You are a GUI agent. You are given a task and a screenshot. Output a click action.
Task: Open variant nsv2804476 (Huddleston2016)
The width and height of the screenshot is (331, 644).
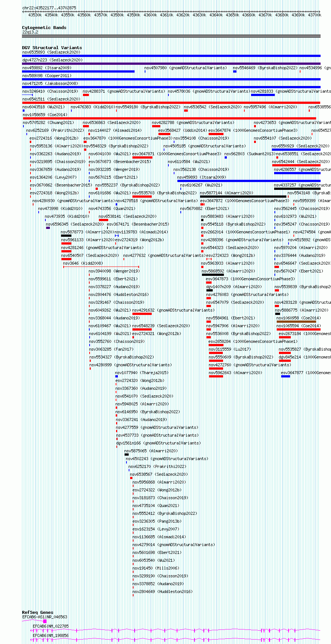118,294
